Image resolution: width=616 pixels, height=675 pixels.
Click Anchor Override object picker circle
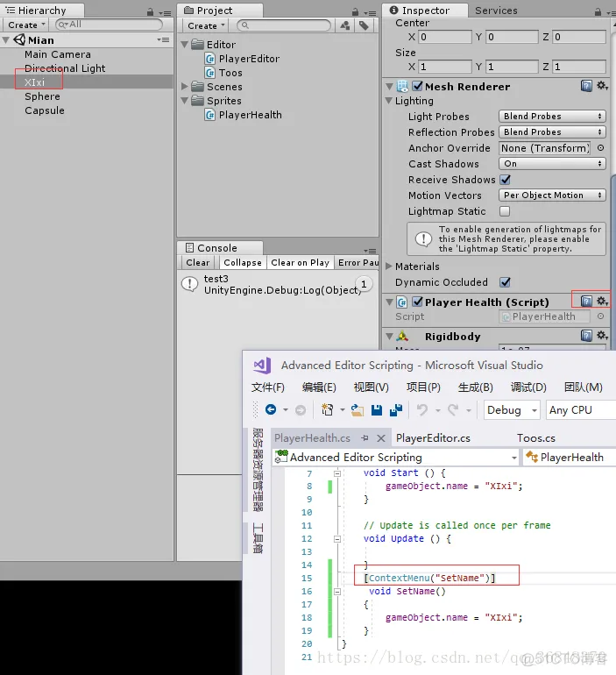600,148
